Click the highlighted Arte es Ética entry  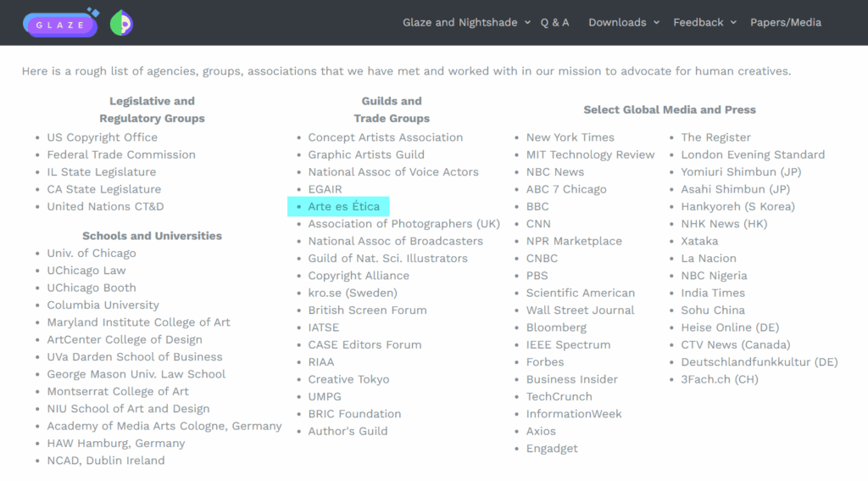pyautogui.click(x=343, y=207)
